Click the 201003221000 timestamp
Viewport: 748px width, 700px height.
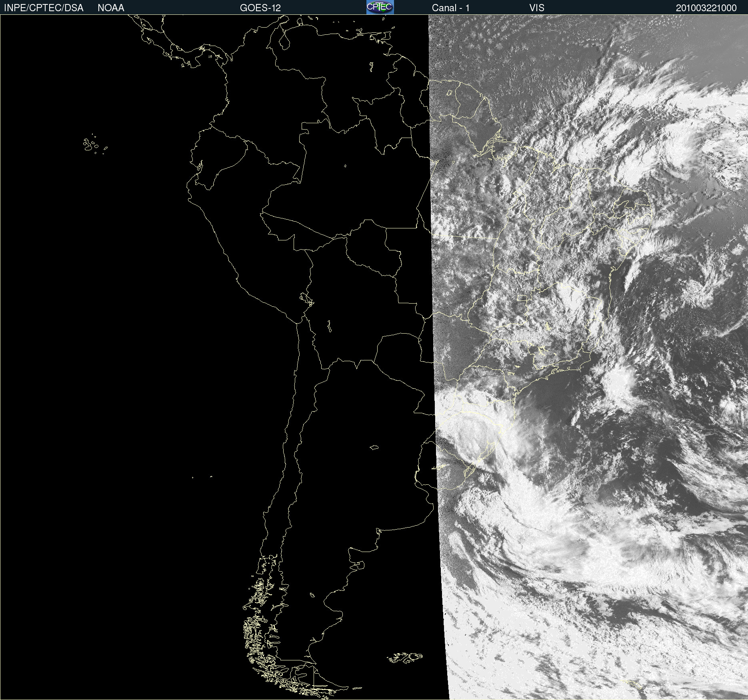[706, 8]
